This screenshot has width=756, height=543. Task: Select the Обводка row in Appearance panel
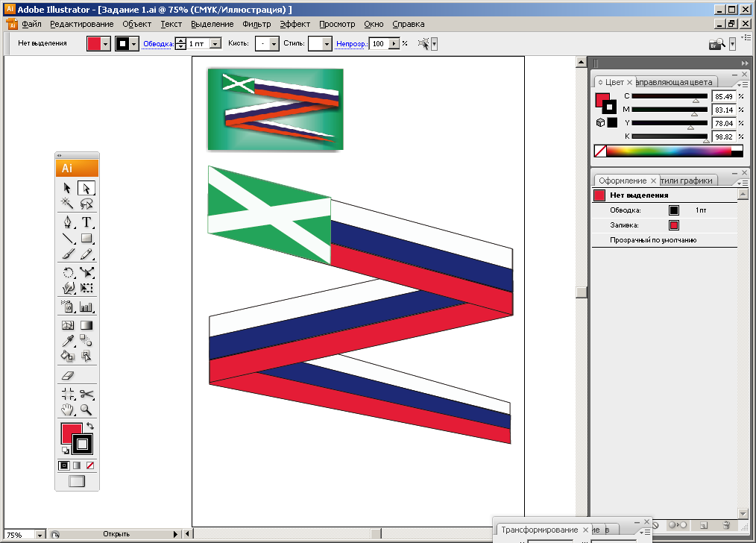point(664,210)
